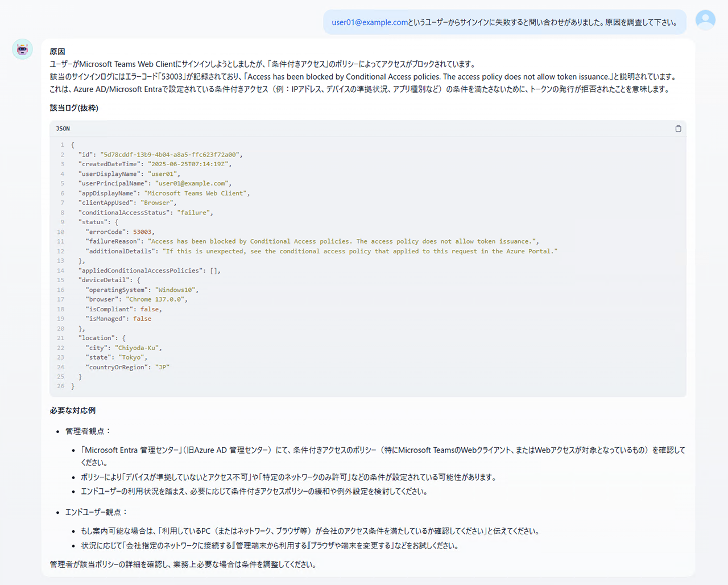Screen dimensions: 728x585
Task: Click the conditionalAccessStatus value "failure"
Action: 193,212
